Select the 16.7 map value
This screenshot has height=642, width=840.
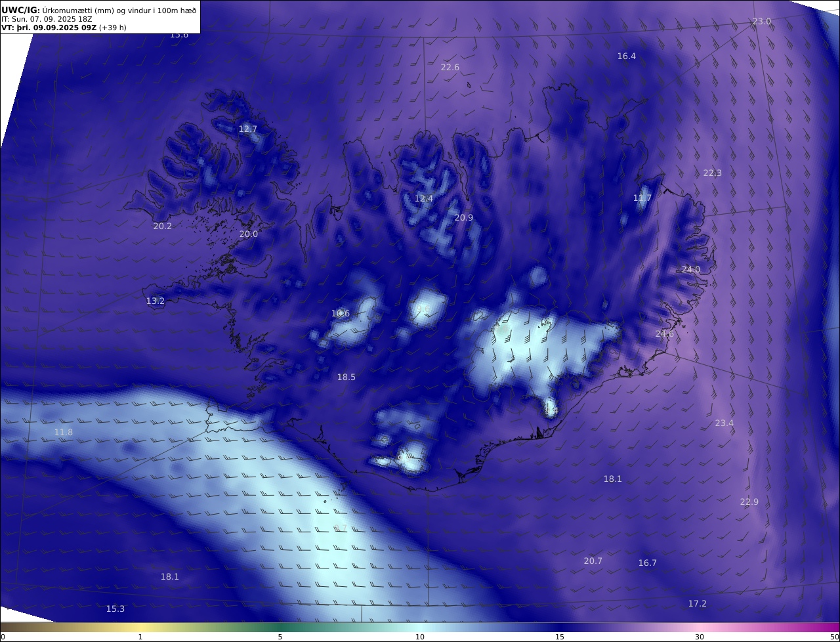647,563
